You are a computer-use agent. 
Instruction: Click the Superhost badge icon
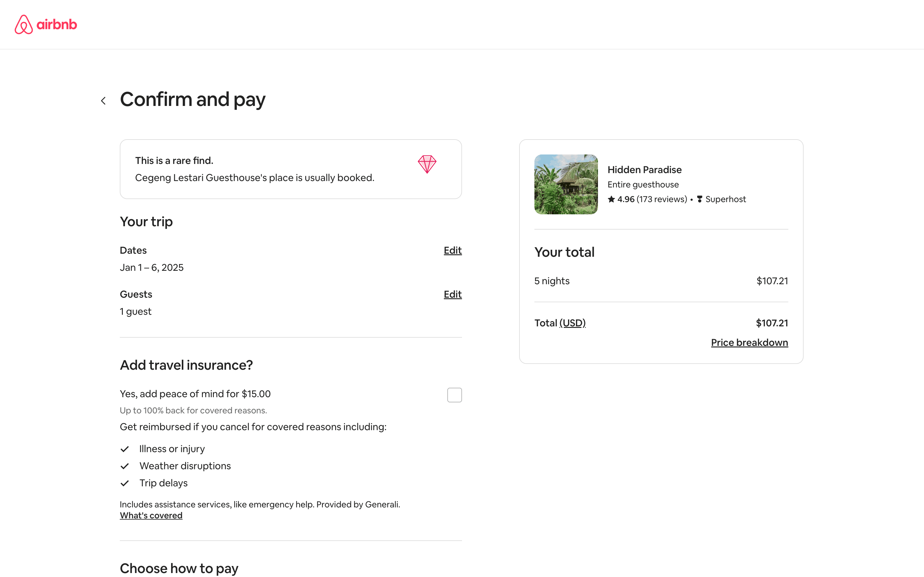click(699, 199)
